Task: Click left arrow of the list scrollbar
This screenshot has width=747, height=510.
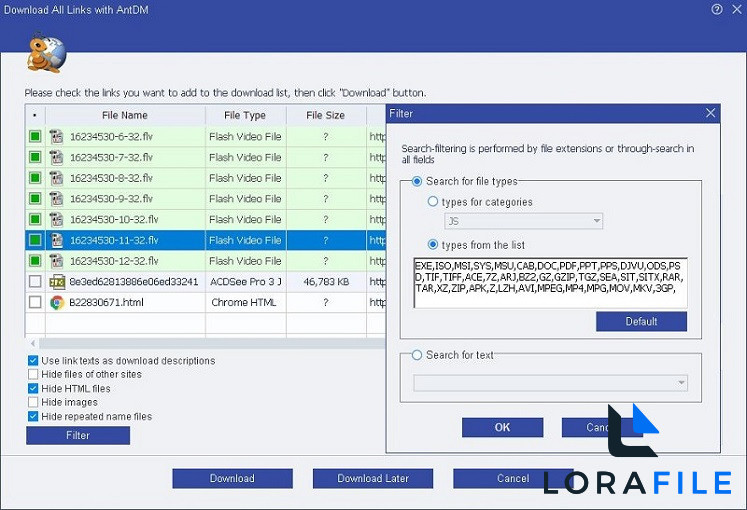Action: [32, 343]
